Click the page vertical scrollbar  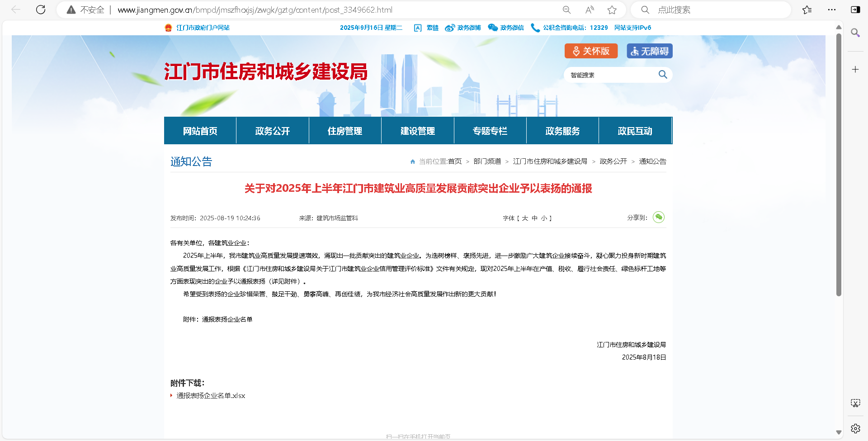pyautogui.click(x=839, y=163)
